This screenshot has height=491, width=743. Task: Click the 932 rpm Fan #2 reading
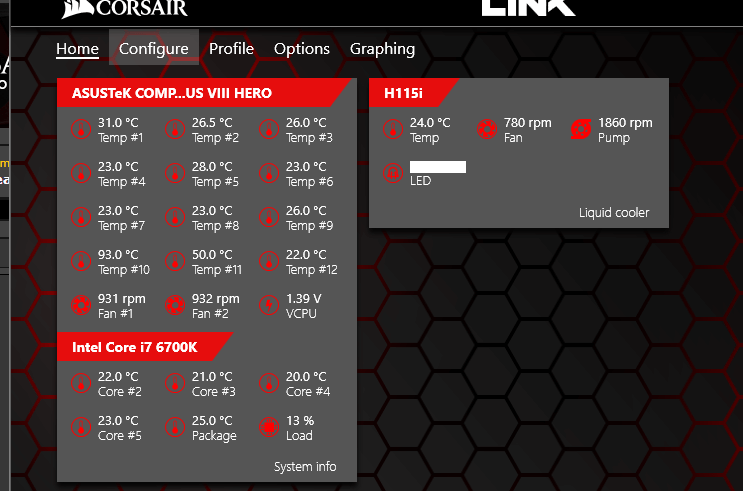pos(216,299)
